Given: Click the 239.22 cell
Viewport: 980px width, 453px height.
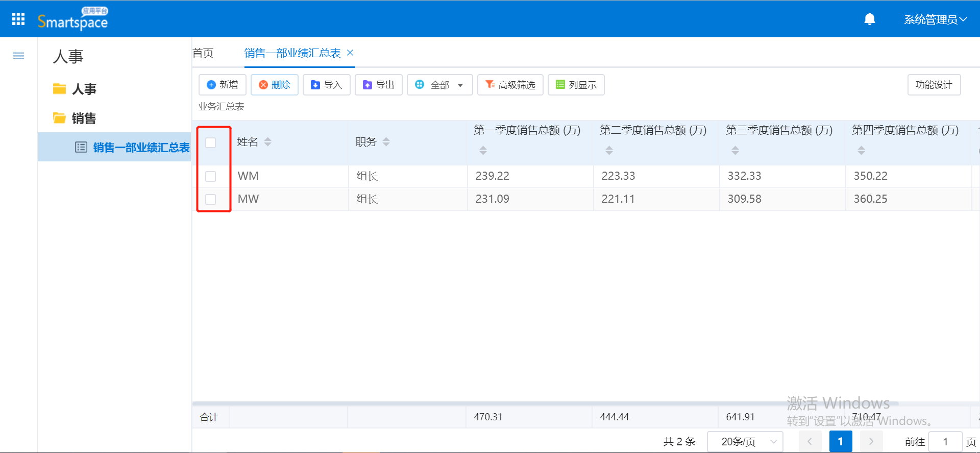Looking at the screenshot, I should pos(530,176).
